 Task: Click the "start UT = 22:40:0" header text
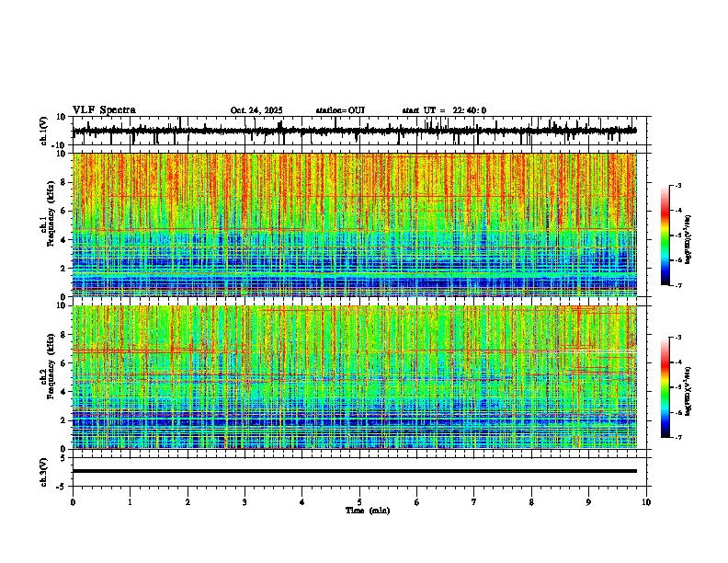[x=444, y=110]
